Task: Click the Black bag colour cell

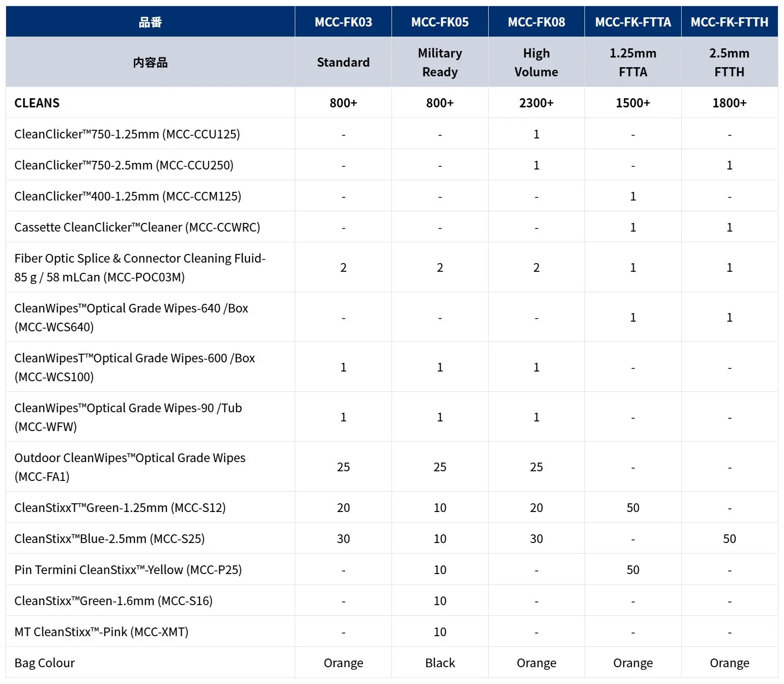Action: [x=440, y=663]
